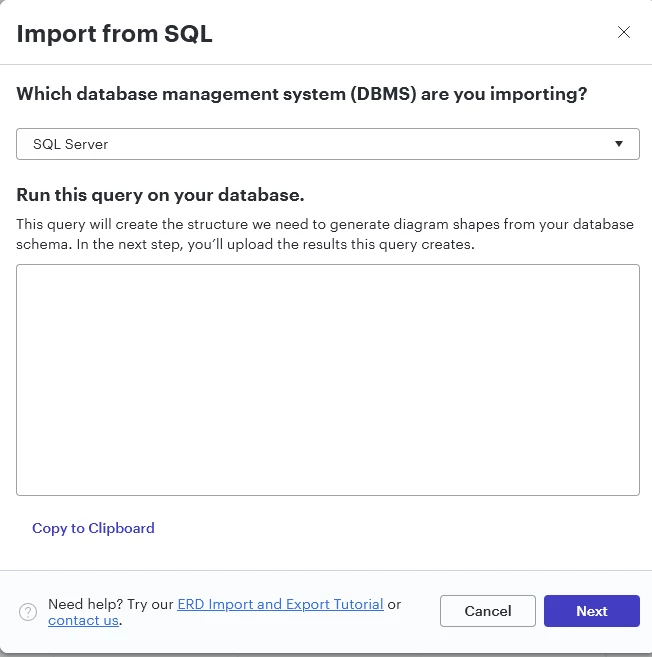Click the word 'or' after tutorial link
Screen dimensions: 652x657
(x=394, y=604)
